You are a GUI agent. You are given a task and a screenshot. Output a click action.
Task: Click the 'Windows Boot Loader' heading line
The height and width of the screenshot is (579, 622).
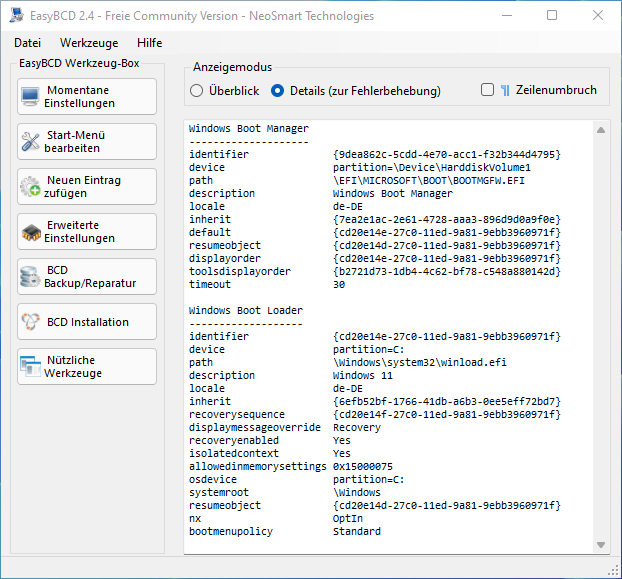[246, 310]
